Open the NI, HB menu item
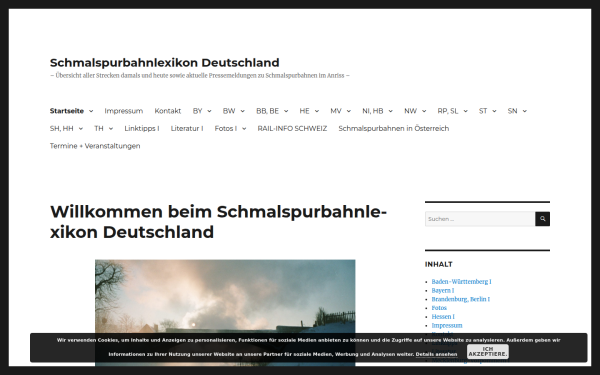 coord(373,111)
